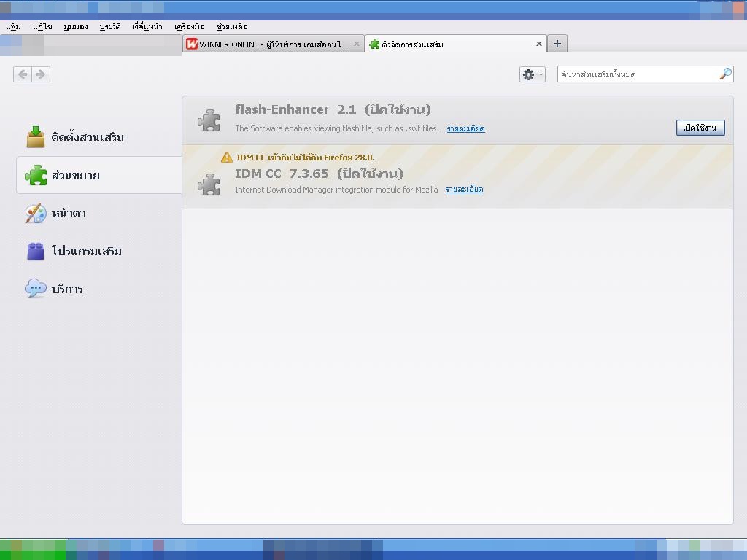Open the เครื่องมือ (Tools) menu
The height and width of the screenshot is (560, 747).
pyautogui.click(x=190, y=26)
